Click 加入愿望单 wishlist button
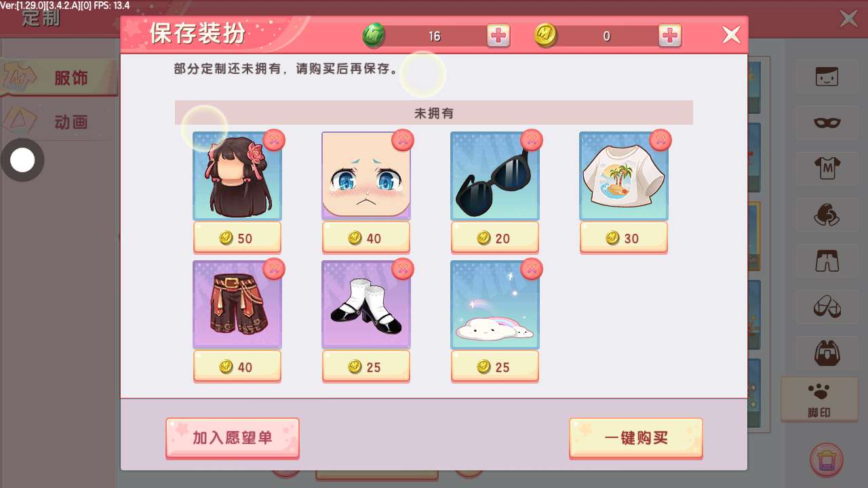The width and height of the screenshot is (868, 488). point(233,438)
